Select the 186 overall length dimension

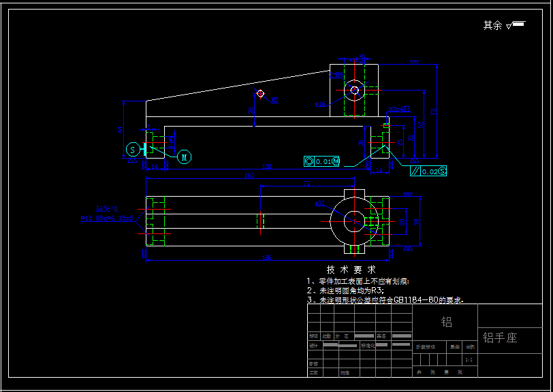pos(267,258)
